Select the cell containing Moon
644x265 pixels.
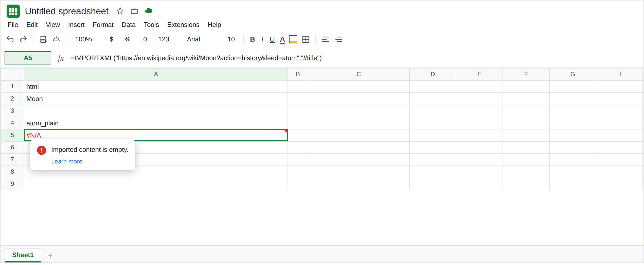point(156,99)
